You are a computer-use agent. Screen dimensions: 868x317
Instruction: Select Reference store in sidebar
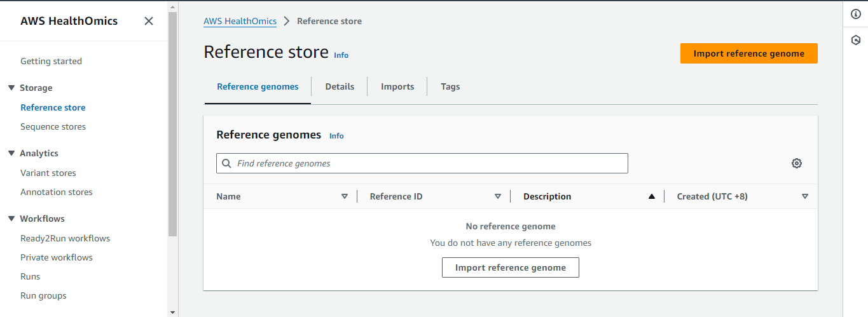(53, 107)
